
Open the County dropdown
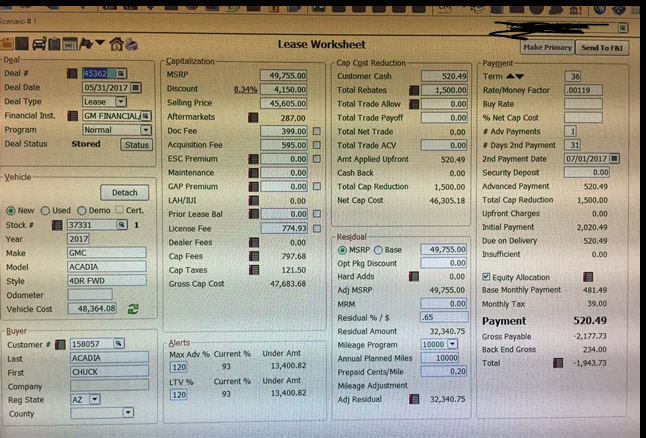click(128, 412)
